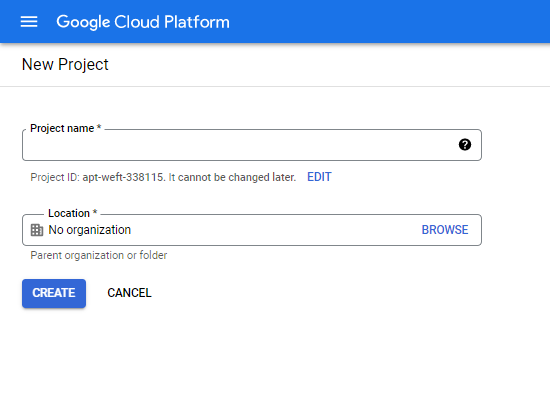Image resolution: width=550 pixels, height=408 pixels.
Task: Click the 'Project name *' label
Action: (66, 128)
